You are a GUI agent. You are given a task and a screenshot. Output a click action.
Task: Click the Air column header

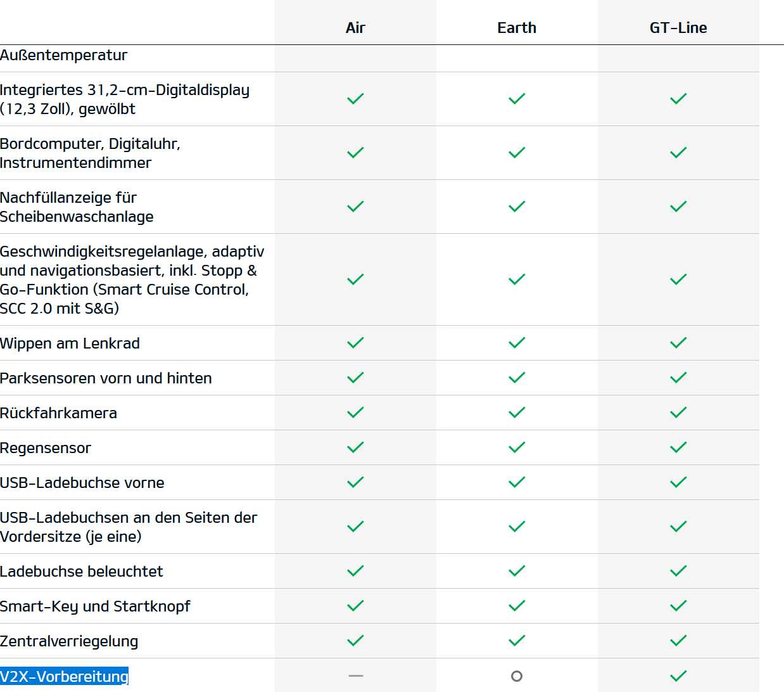point(355,28)
